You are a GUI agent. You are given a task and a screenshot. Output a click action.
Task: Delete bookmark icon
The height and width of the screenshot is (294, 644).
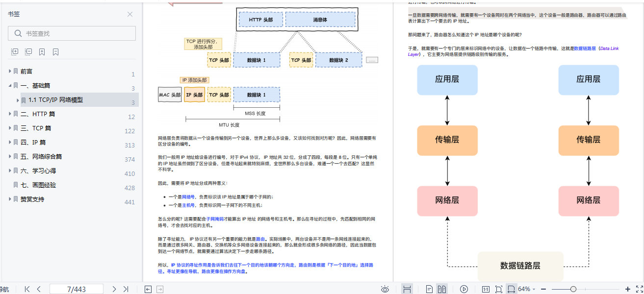point(56,51)
